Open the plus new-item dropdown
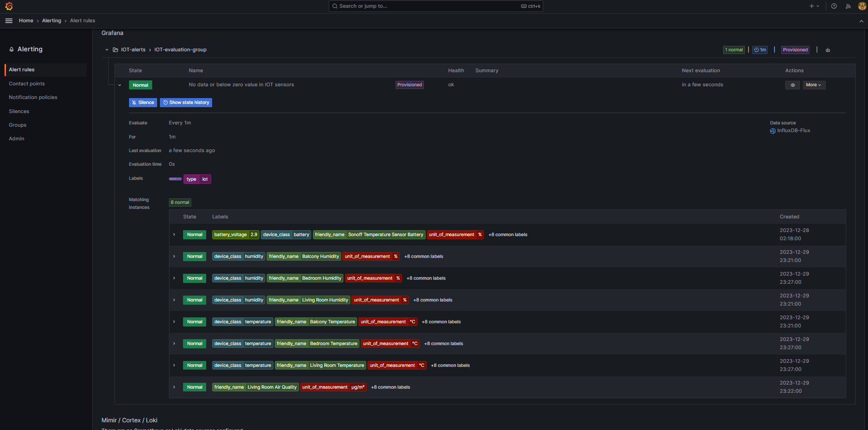The width and height of the screenshot is (868, 430). [814, 6]
